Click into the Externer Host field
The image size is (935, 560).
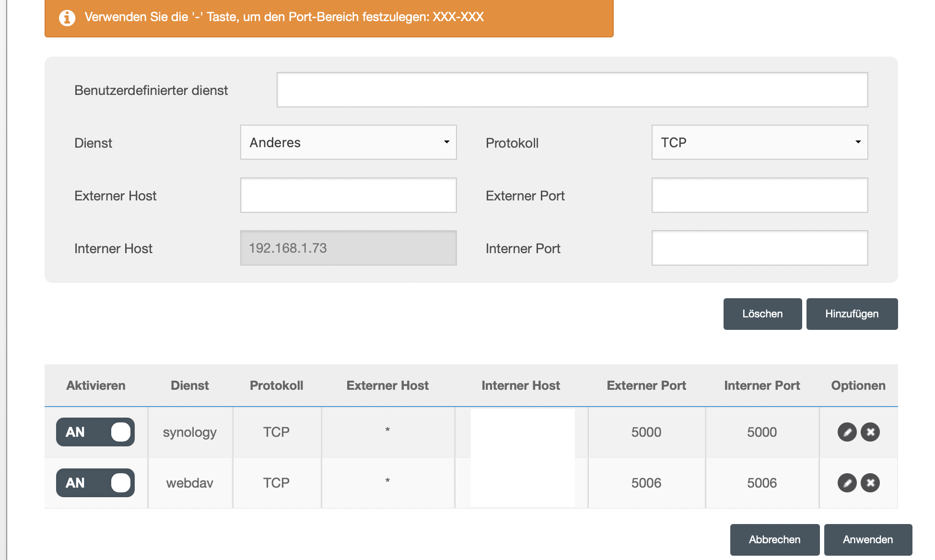[348, 195]
